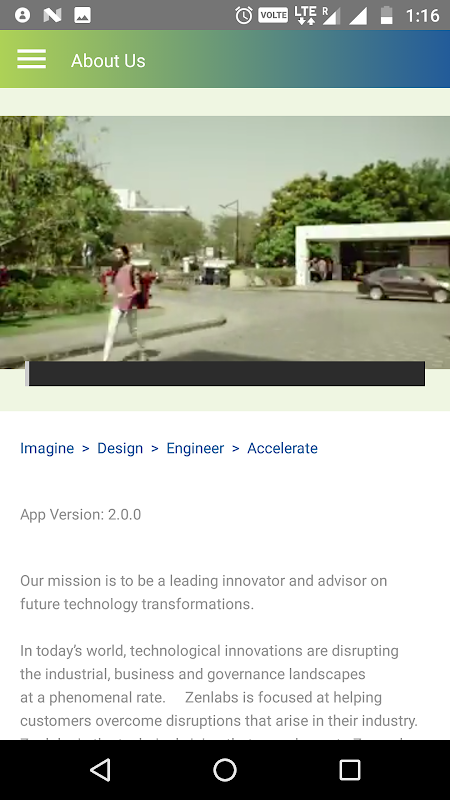Tap the account notification icon in status bar
Viewport: 450px width, 800px height.
(x=22, y=15)
